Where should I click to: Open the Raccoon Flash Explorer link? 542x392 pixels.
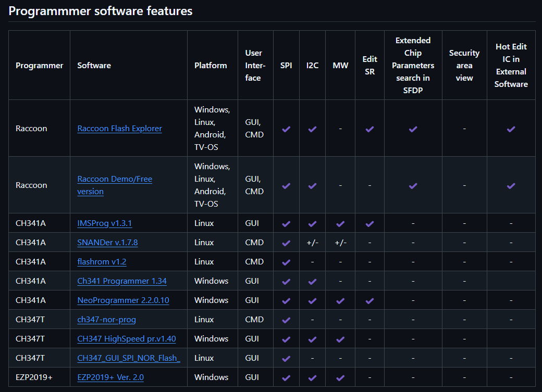[119, 129]
